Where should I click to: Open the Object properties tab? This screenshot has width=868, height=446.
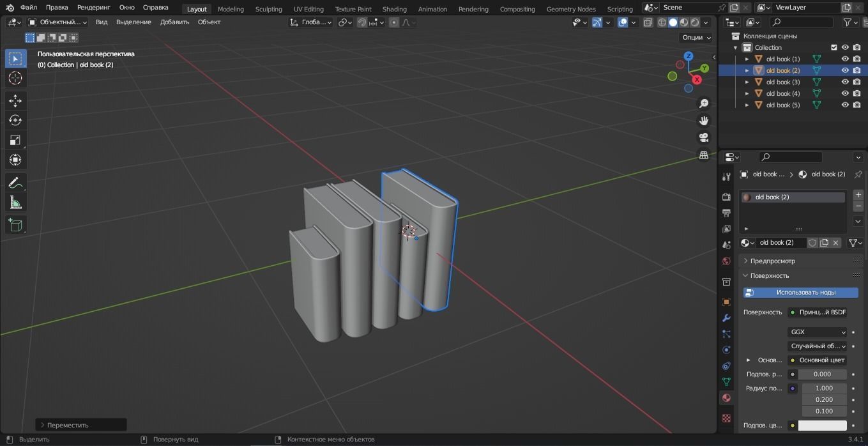click(x=726, y=302)
